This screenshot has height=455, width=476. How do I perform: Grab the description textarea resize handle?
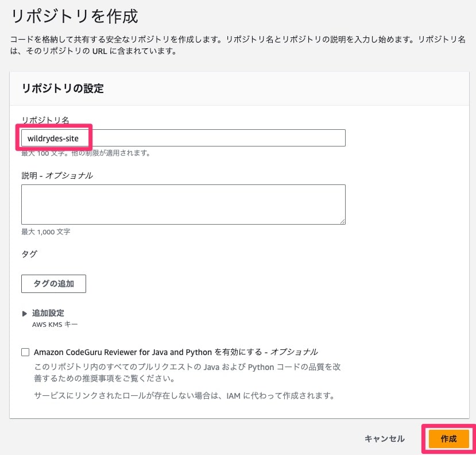[x=342, y=221]
